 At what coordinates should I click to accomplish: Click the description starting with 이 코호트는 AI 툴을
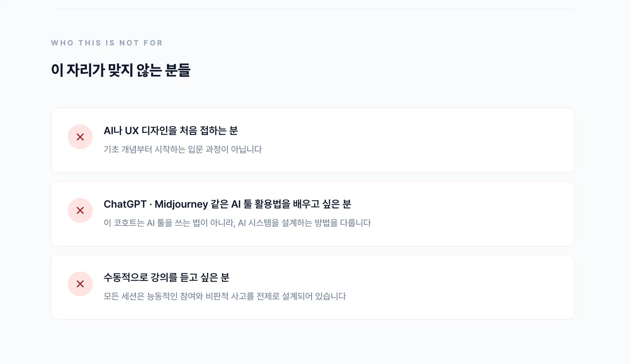[237, 223]
